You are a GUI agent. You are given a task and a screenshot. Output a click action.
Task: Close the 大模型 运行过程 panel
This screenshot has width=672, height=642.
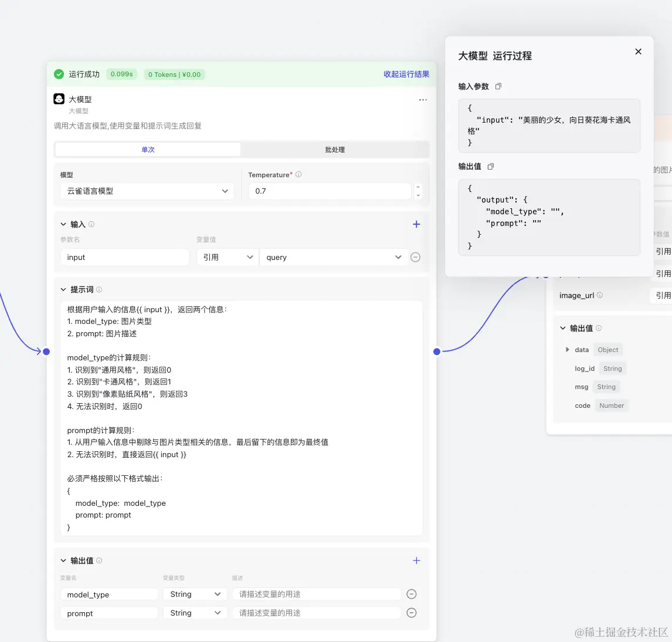tap(638, 52)
